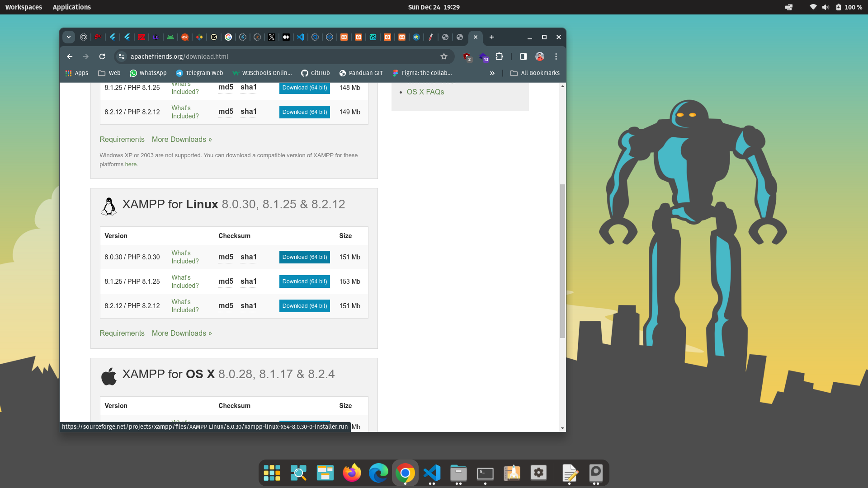Open Linux Requirements link
Image resolution: width=868 pixels, height=488 pixels.
[x=122, y=333]
